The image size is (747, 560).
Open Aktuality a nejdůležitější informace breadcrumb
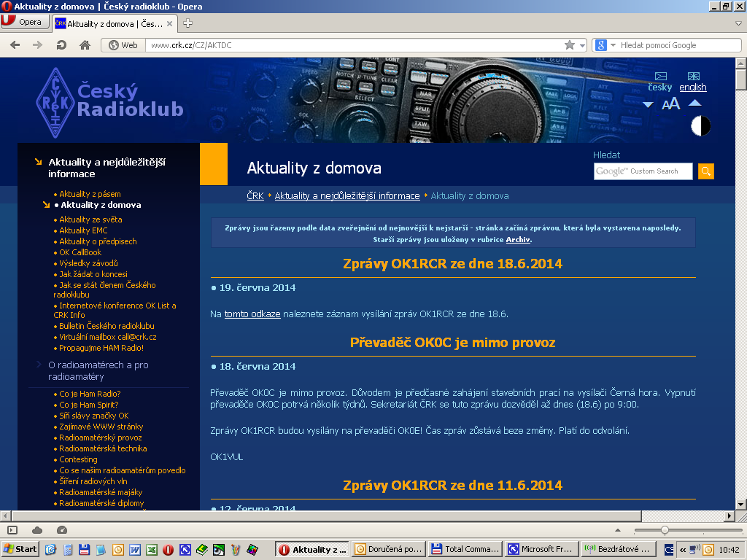347,195
